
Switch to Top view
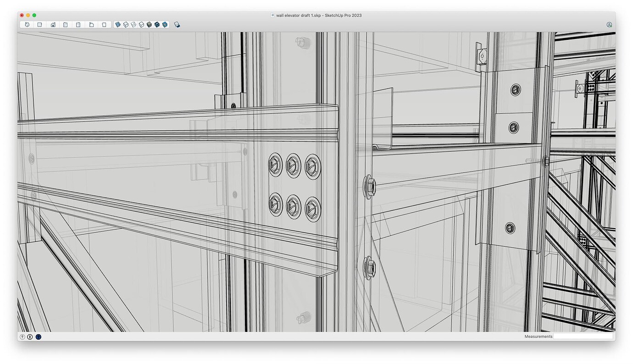tap(39, 24)
